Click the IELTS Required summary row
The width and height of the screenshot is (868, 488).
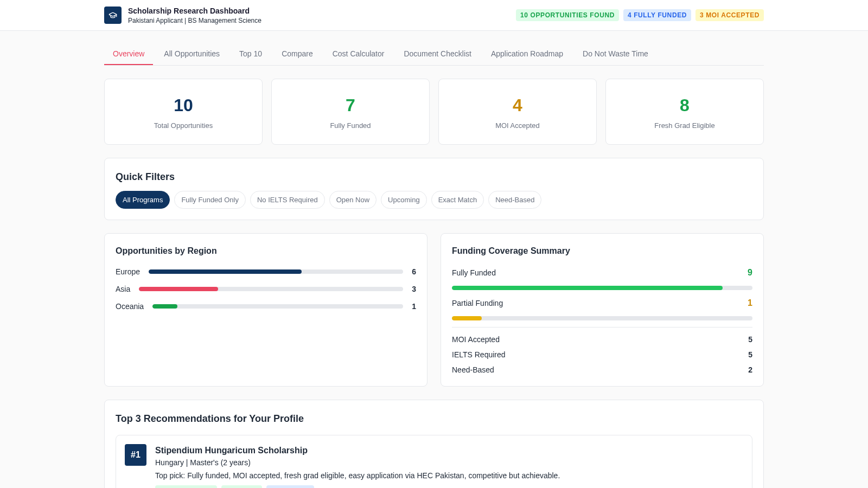pyautogui.click(x=602, y=355)
